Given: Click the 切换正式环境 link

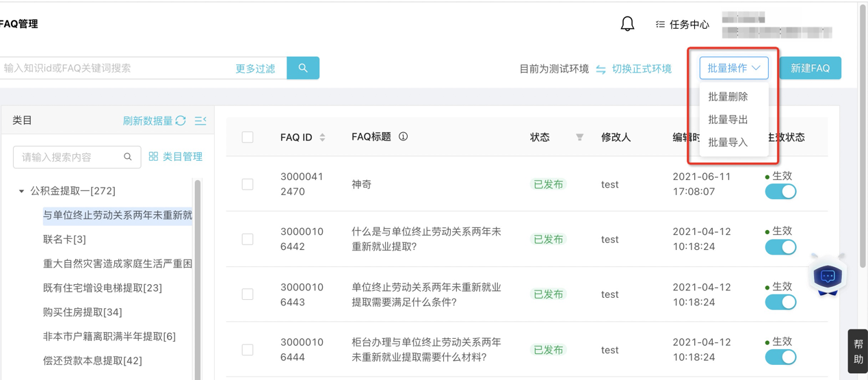Looking at the screenshot, I should 641,68.
